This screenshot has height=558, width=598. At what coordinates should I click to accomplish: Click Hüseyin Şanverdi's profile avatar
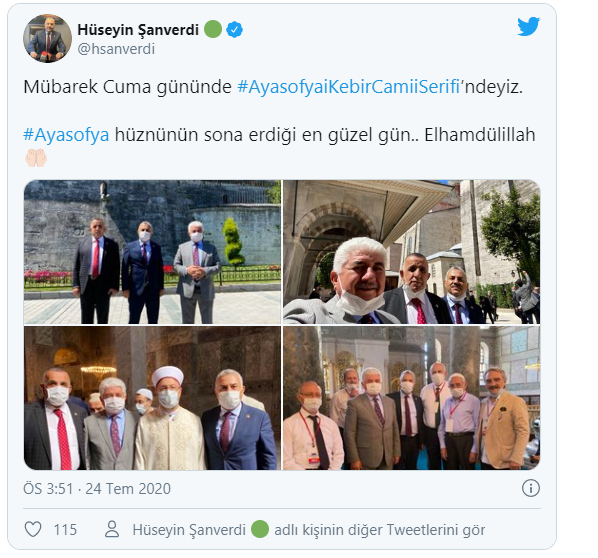coord(47,39)
